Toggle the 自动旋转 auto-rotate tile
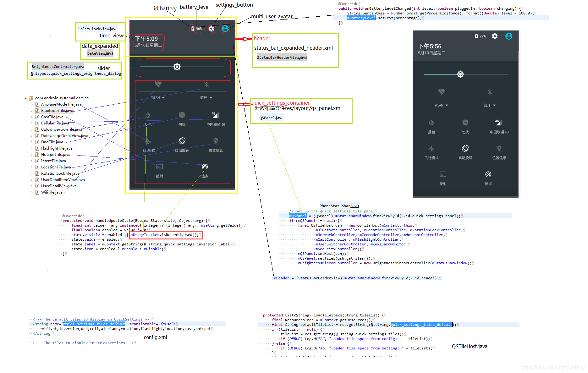Viewport: 588px width, 373px height. 182,145
